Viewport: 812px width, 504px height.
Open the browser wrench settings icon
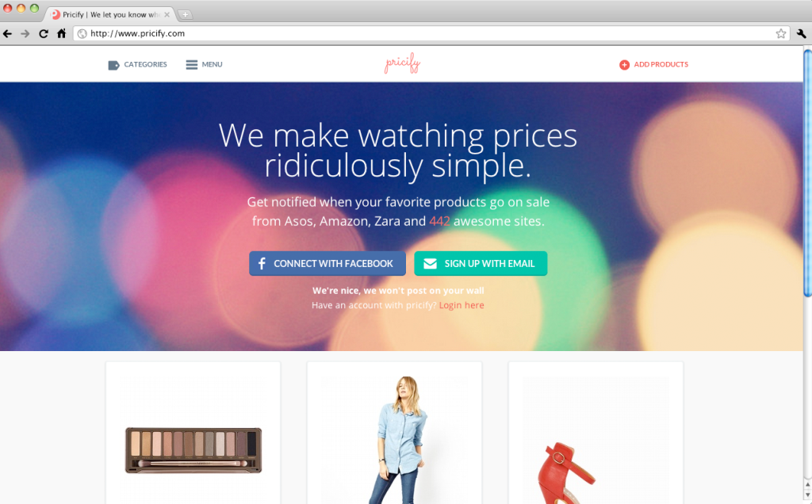[x=801, y=33]
